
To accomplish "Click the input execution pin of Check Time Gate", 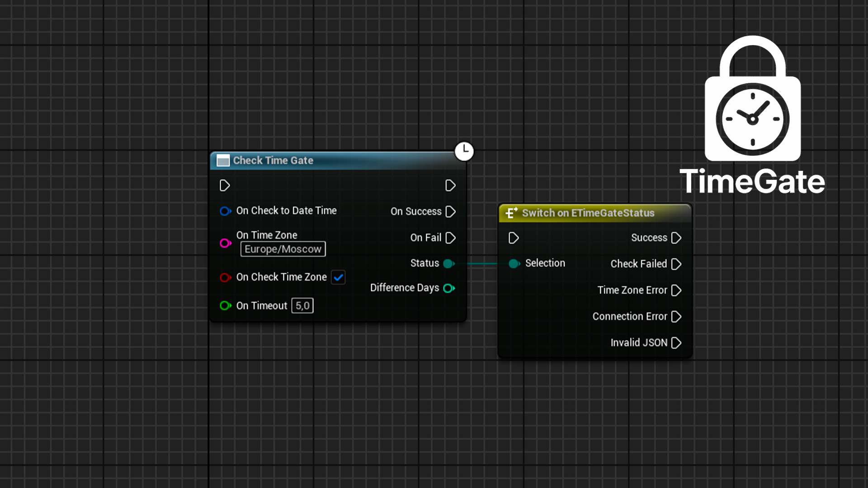I will pyautogui.click(x=225, y=186).
